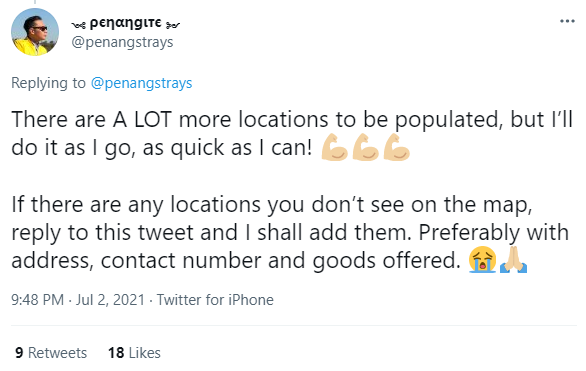Image resolution: width=586 pixels, height=371 pixels.
Task: Click the loudly crying face emoji
Action: 482,260
